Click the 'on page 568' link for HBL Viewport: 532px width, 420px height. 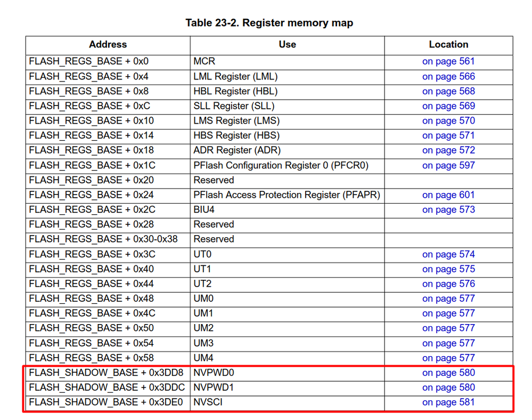pyautogui.click(x=448, y=91)
